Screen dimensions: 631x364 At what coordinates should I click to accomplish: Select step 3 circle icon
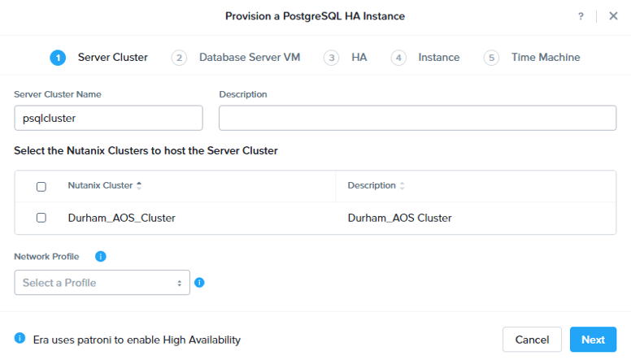pyautogui.click(x=331, y=58)
